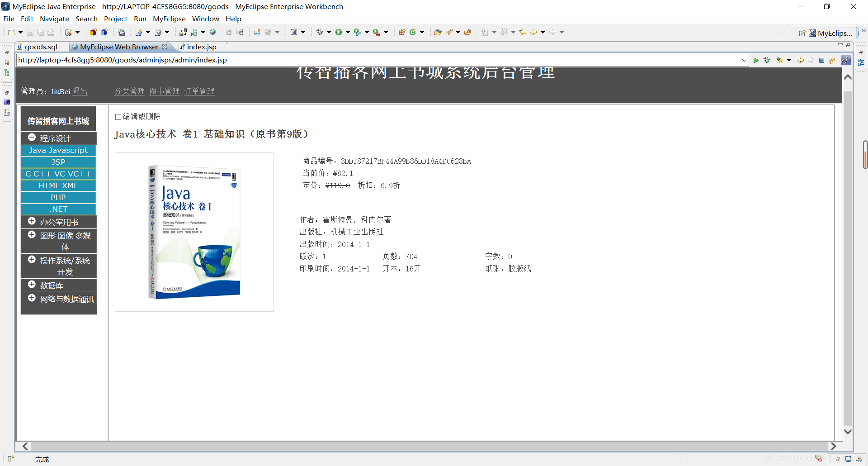Click the New Java Project cube icon
The height and width of the screenshot is (466, 868).
(93, 32)
